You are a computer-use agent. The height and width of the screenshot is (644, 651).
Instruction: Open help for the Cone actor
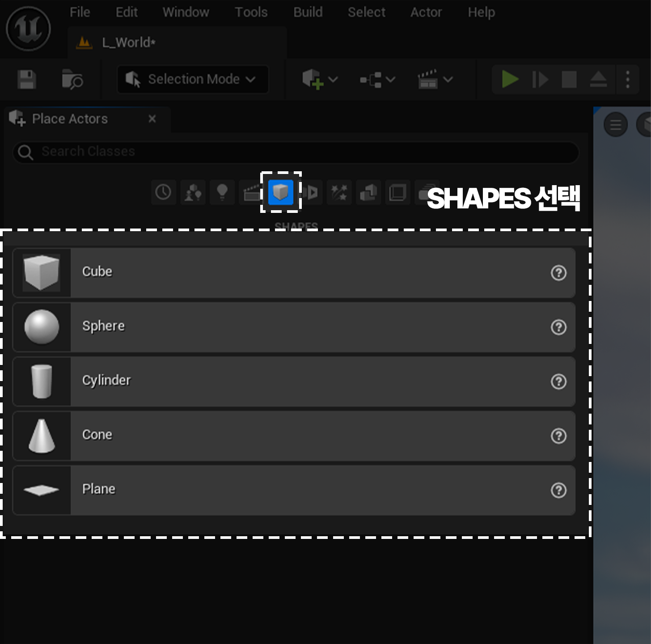point(558,436)
